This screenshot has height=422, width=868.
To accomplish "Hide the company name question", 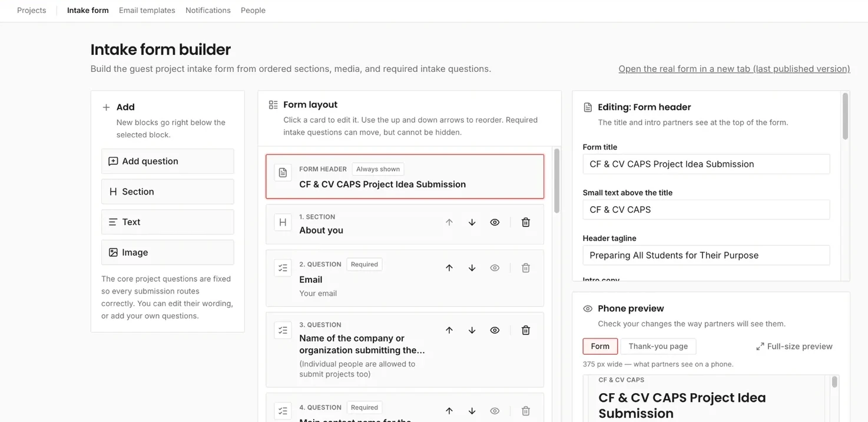I will [495, 330].
